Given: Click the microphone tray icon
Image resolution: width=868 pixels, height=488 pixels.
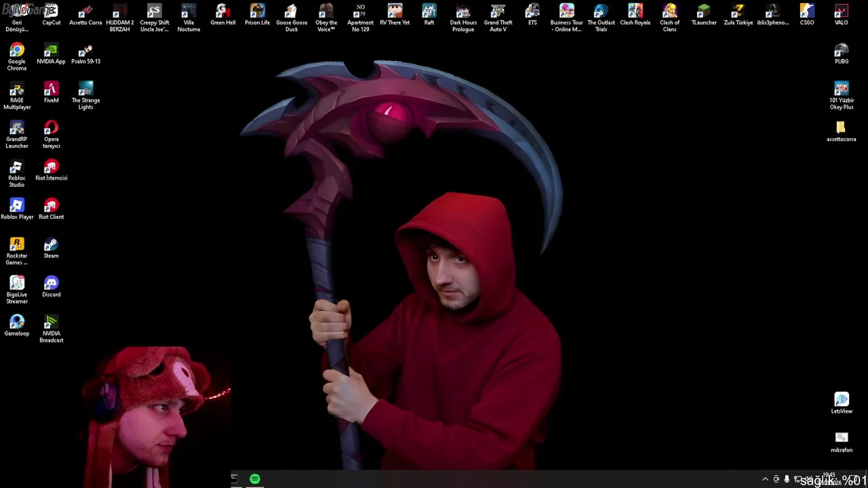Looking at the screenshot, I should coord(787,479).
